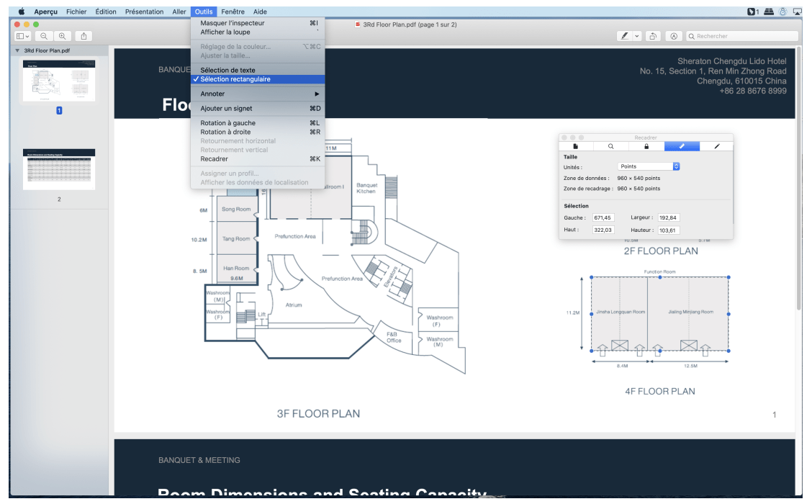
Task: Click the circular lock menu bar icon
Action: click(783, 12)
